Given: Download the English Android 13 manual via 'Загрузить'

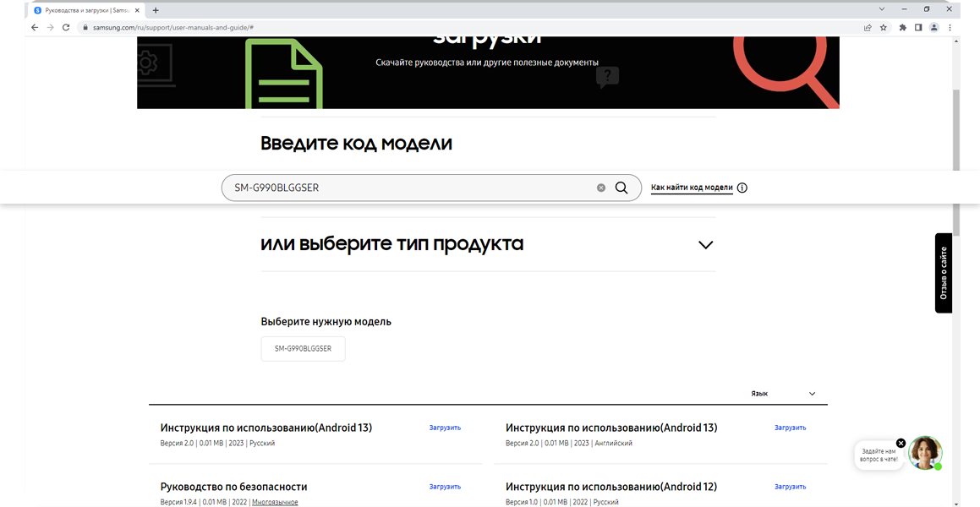Looking at the screenshot, I should [x=791, y=428].
